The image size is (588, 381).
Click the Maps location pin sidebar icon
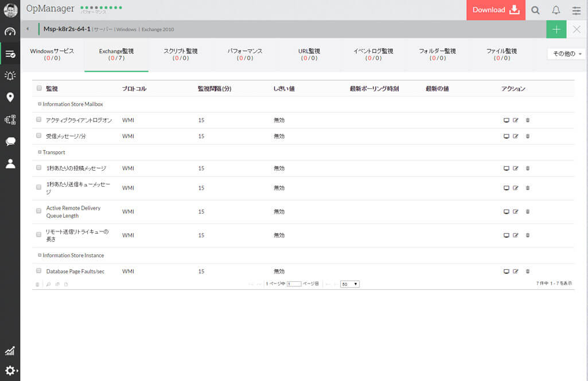point(10,97)
